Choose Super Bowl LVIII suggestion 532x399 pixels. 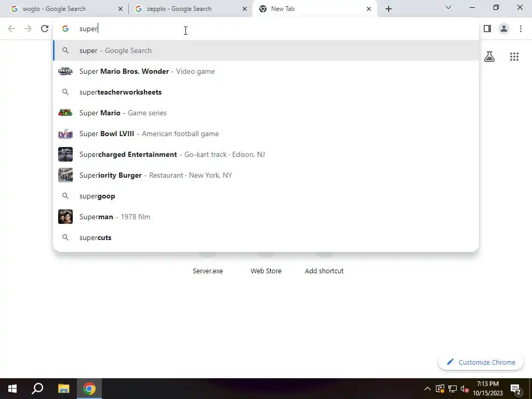coord(266,134)
